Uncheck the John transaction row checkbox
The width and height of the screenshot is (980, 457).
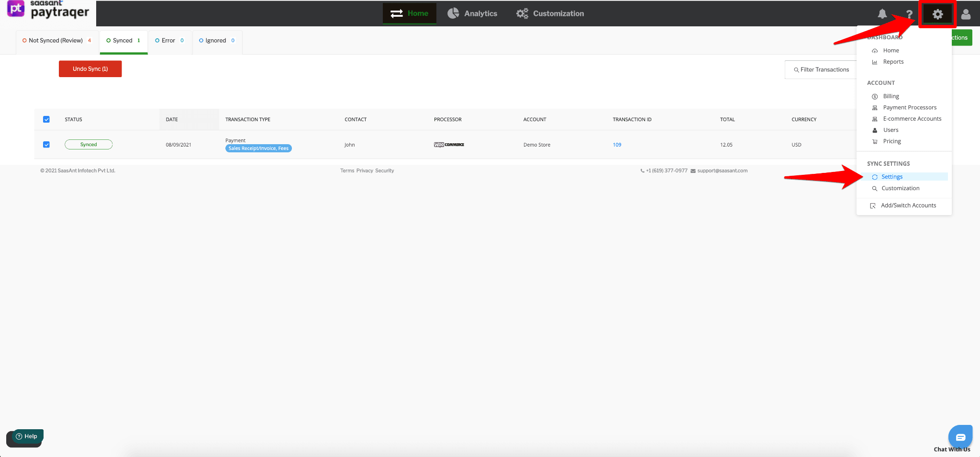tap(46, 145)
